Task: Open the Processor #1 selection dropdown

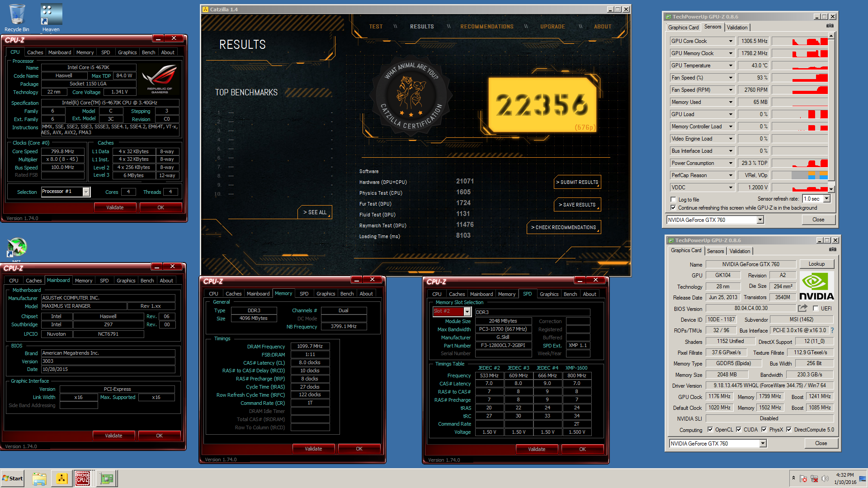Action: pos(86,192)
